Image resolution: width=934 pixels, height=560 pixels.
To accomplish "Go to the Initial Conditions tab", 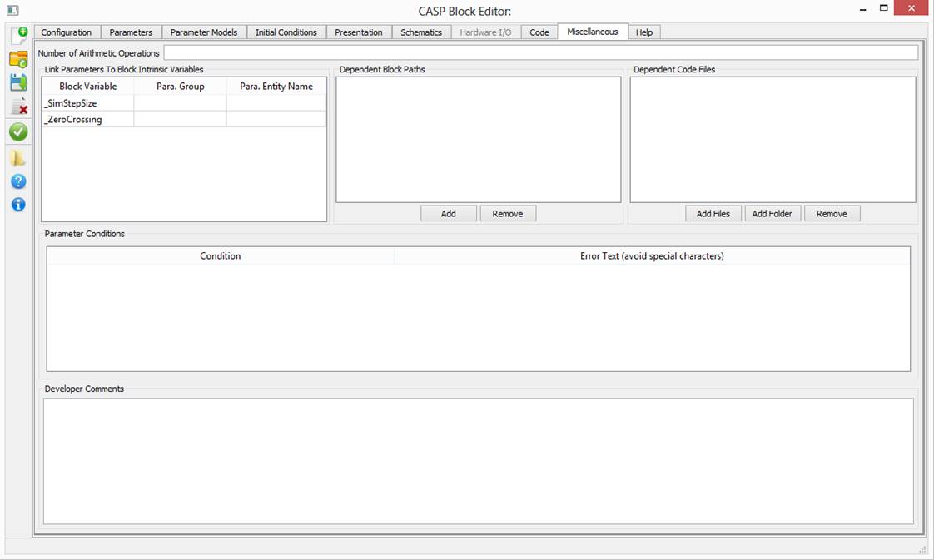I will 286,32.
